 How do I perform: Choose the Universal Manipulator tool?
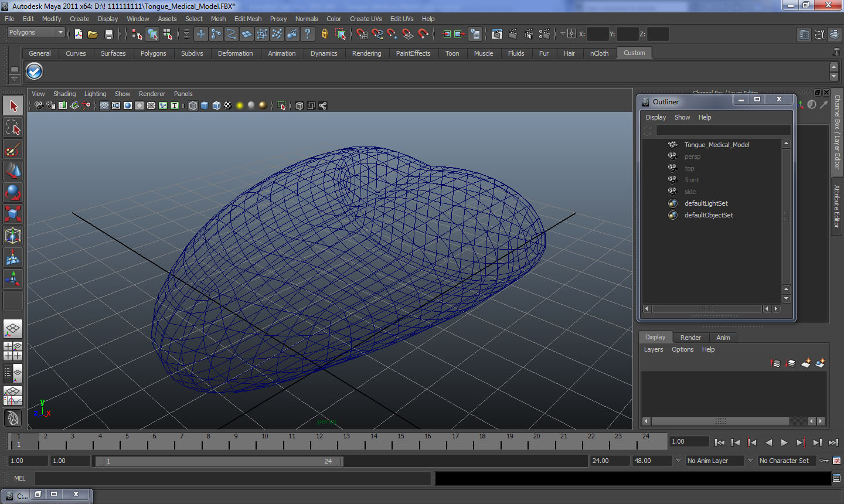(13, 236)
